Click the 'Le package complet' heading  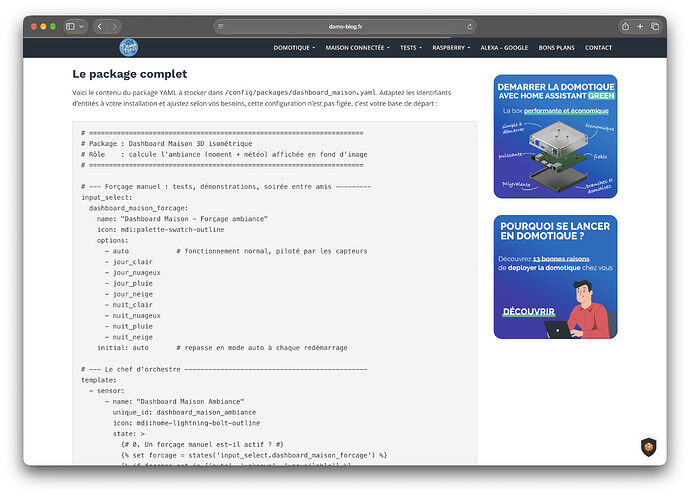[130, 74]
